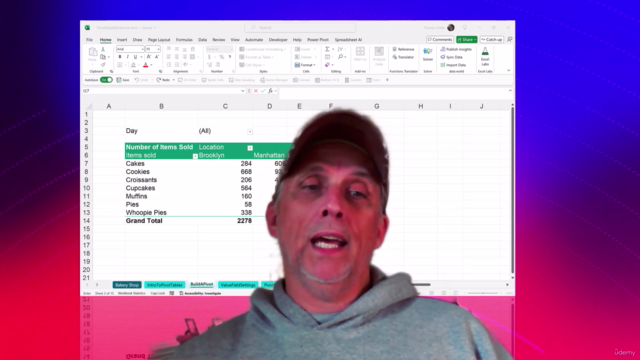The image size is (640, 360).
Task: Click the Format Painter icon
Action: 103,65
